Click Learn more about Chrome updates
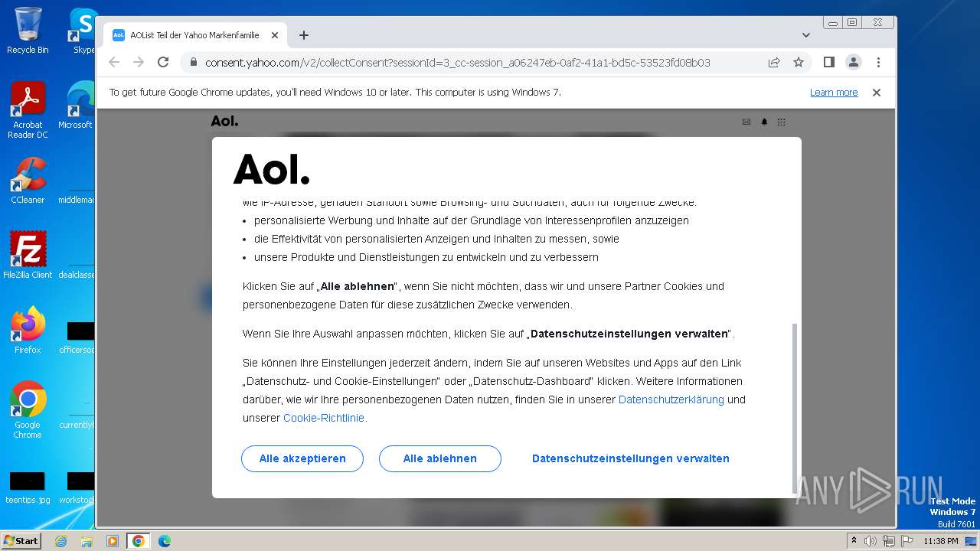Viewport: 980px width, 551px height. tap(834, 93)
